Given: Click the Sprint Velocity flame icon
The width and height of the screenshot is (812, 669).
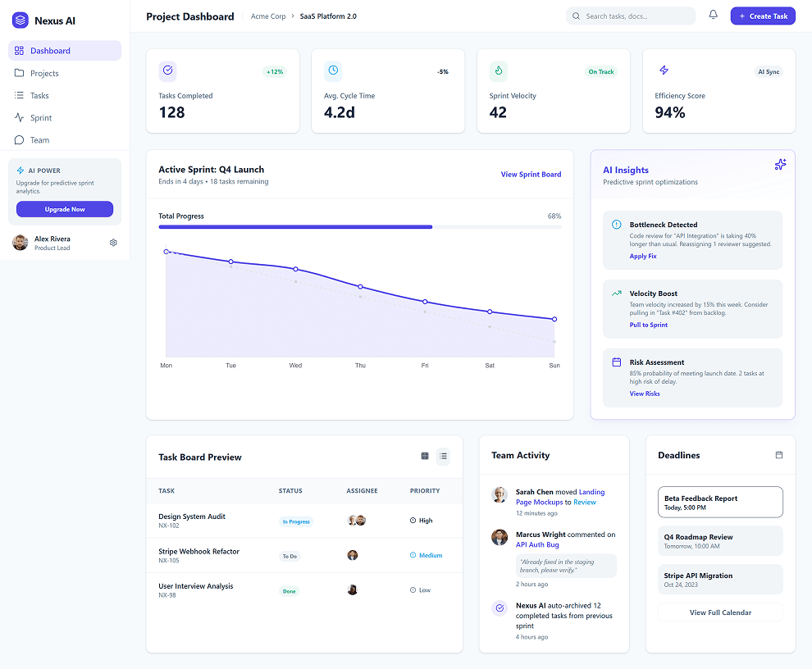Looking at the screenshot, I should 499,71.
